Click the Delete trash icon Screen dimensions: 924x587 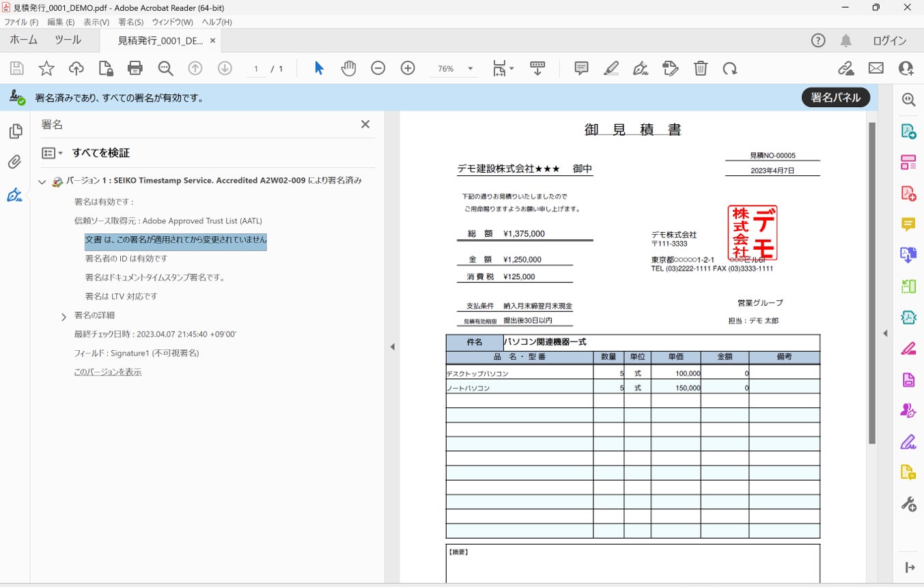point(700,68)
